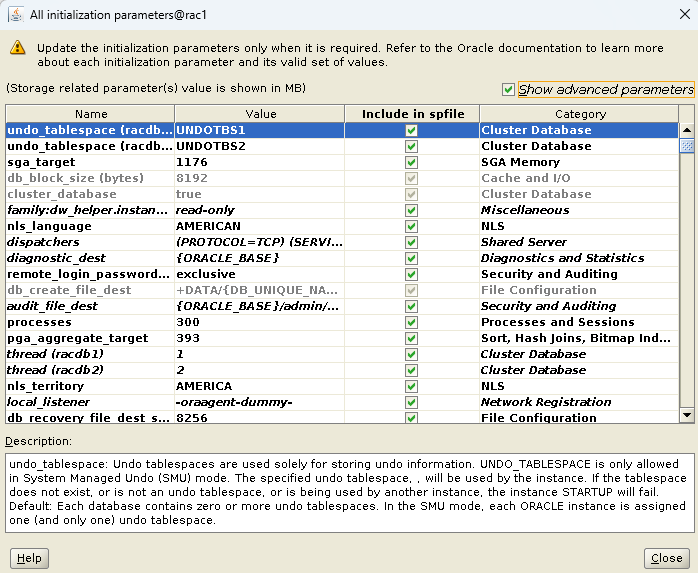Edit the AMERICAN value for nls_language

(260, 227)
